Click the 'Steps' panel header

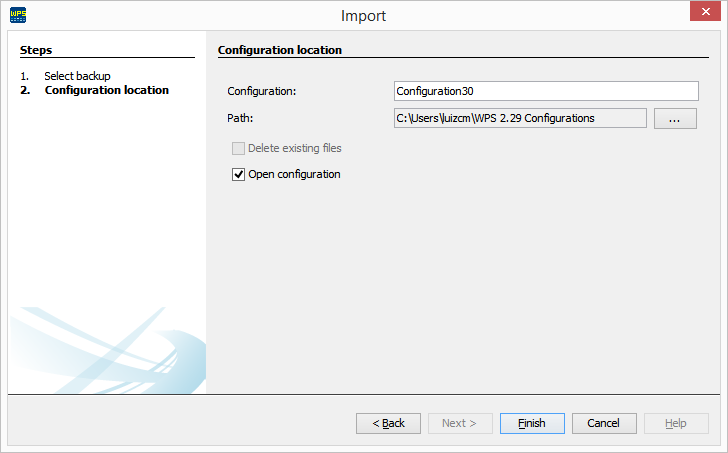[36, 49]
